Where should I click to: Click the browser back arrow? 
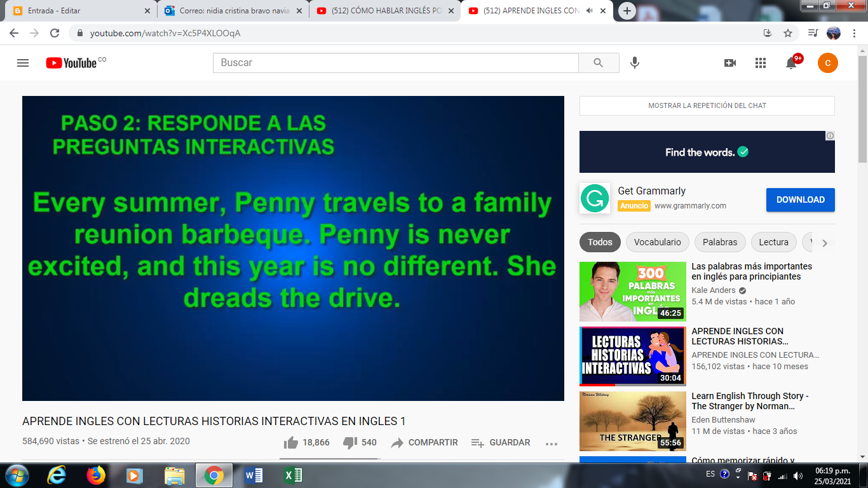tap(14, 33)
